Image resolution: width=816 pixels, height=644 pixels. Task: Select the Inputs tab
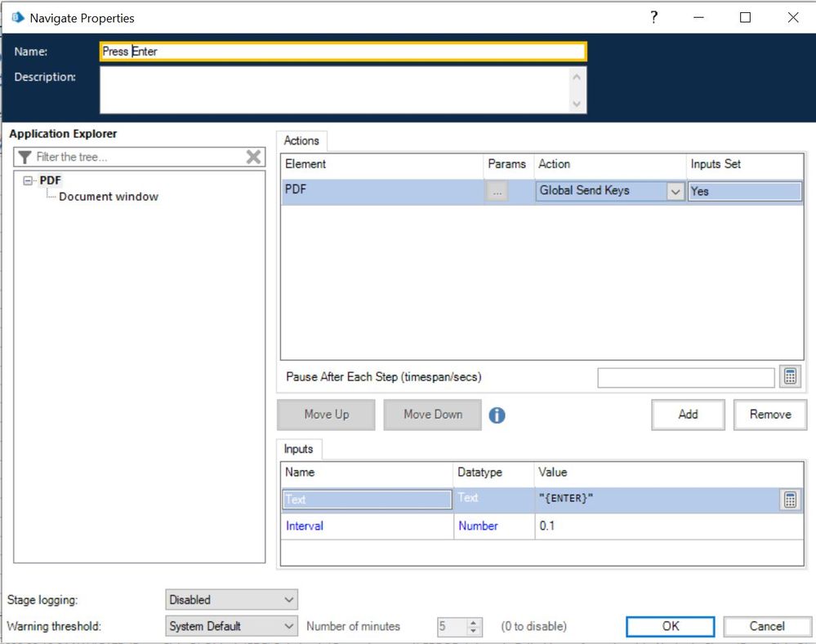[x=299, y=449]
